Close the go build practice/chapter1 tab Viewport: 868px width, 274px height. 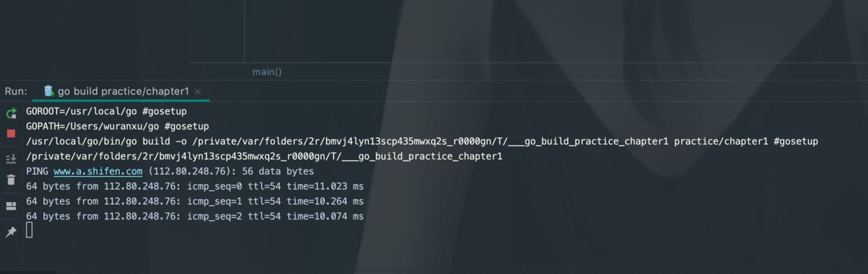pos(198,91)
